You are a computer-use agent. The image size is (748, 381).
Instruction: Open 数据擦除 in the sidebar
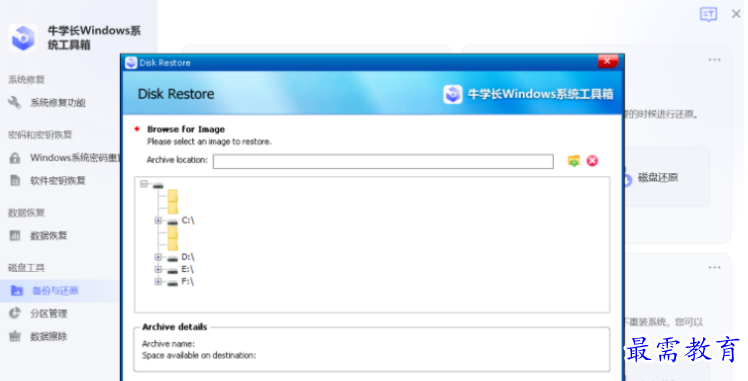49,336
